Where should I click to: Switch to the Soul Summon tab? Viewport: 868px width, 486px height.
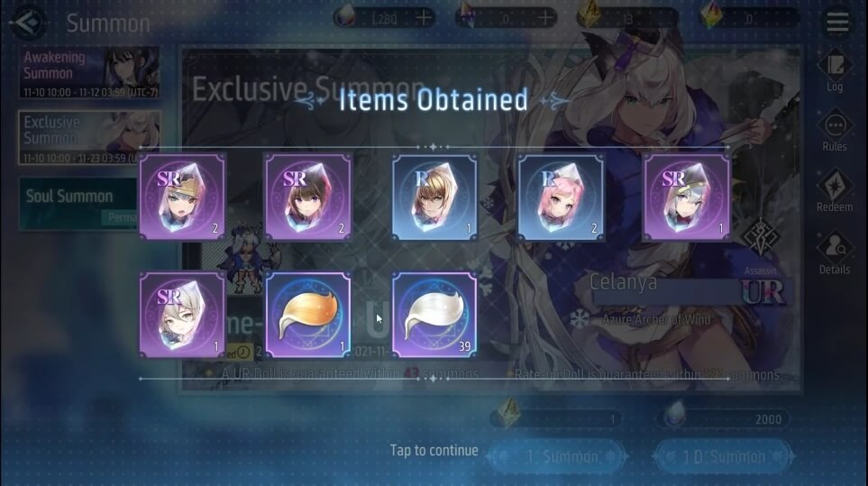pyautogui.click(x=78, y=203)
